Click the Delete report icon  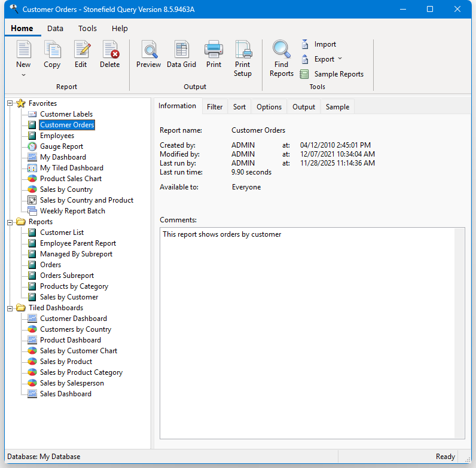coord(109,51)
